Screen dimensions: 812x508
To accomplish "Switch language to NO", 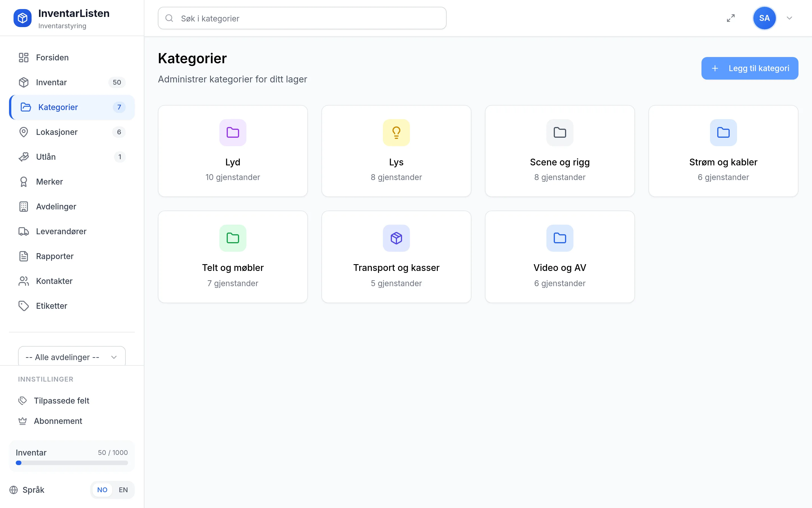I will click(102, 490).
